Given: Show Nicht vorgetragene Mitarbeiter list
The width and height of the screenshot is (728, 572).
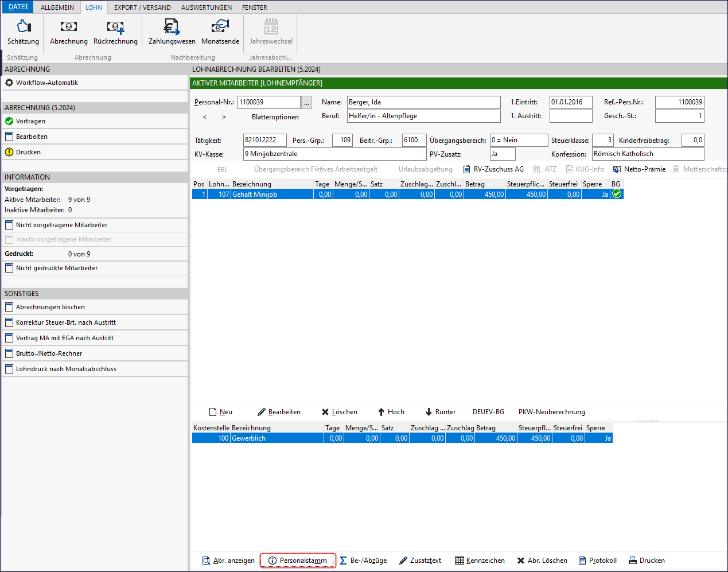Looking at the screenshot, I should click(x=95, y=225).
